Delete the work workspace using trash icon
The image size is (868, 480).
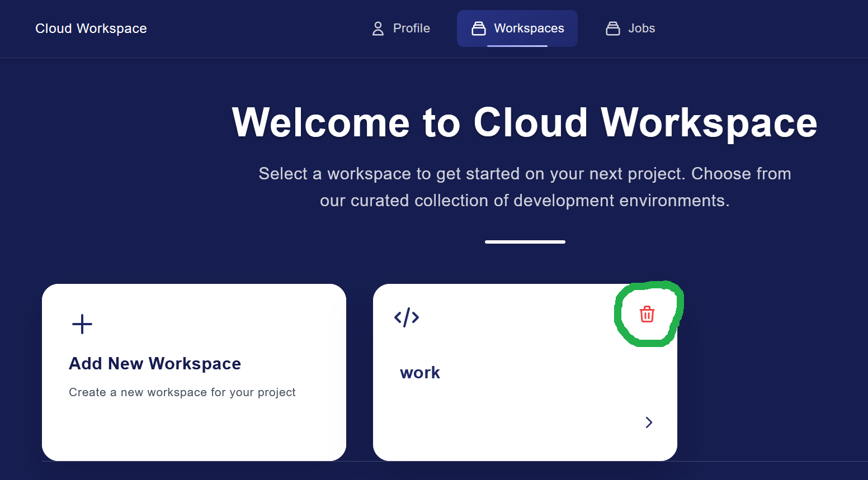pos(647,315)
